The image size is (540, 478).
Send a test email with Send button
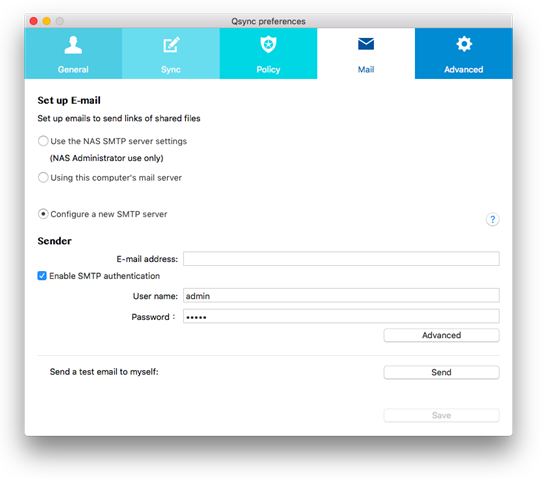(x=442, y=372)
